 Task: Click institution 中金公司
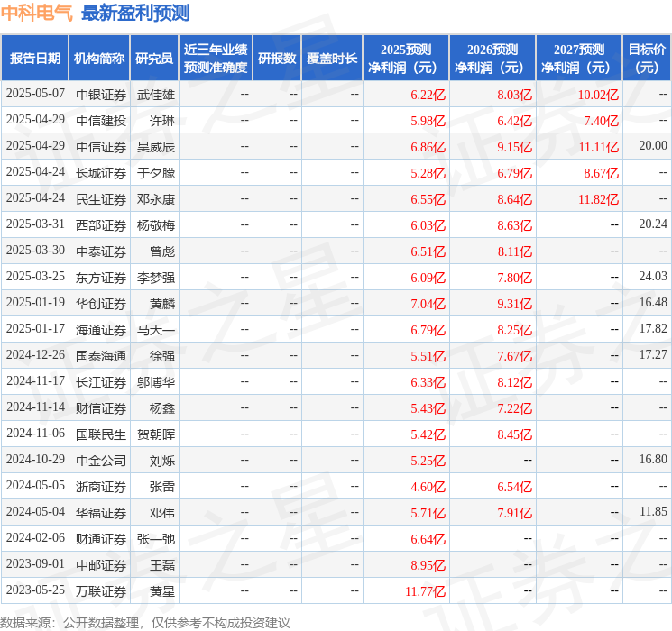pyautogui.click(x=101, y=461)
